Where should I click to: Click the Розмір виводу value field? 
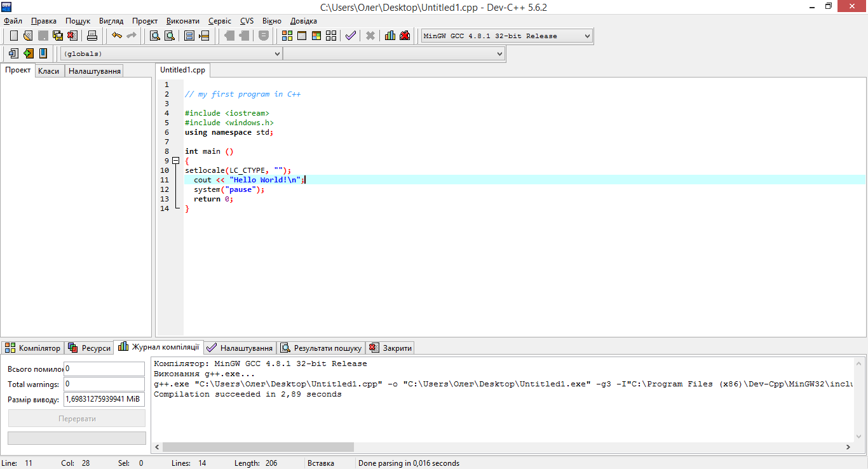[104, 399]
